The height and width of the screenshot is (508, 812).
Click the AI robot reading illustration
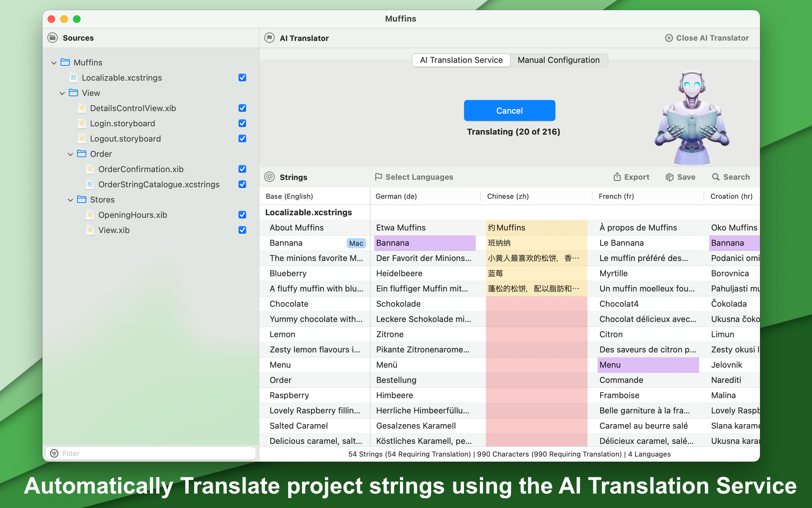point(692,117)
